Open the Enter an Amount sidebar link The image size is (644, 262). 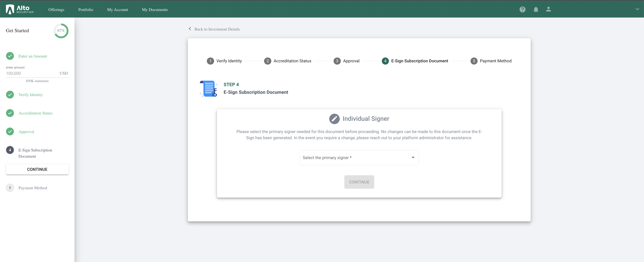[33, 56]
